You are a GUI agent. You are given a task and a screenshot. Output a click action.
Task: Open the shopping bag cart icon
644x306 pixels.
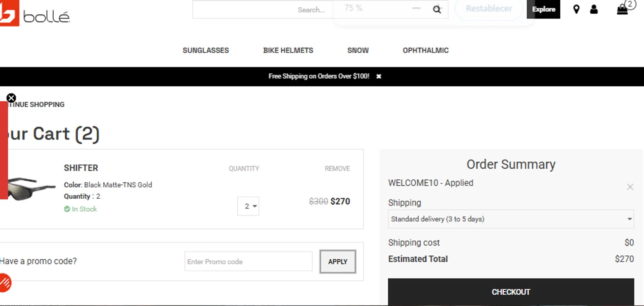tap(622, 9)
